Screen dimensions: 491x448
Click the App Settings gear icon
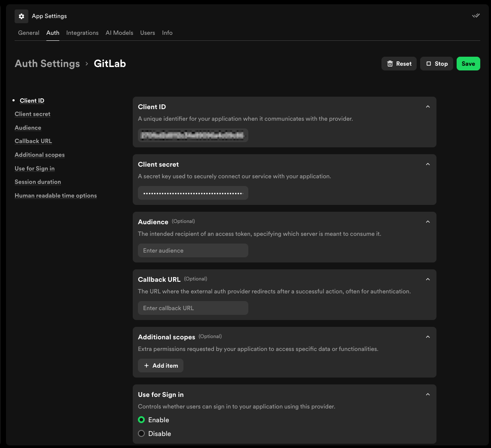tap(21, 16)
